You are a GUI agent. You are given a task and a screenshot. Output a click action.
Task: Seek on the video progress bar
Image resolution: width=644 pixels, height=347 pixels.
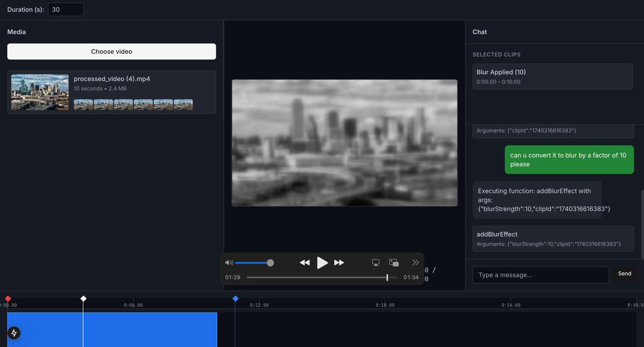[322, 277]
